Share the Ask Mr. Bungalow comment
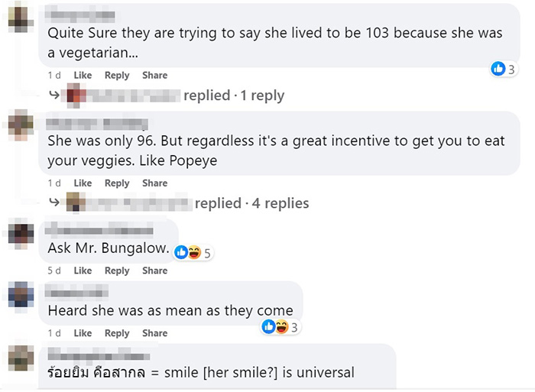The height and width of the screenshot is (392, 535). (154, 271)
